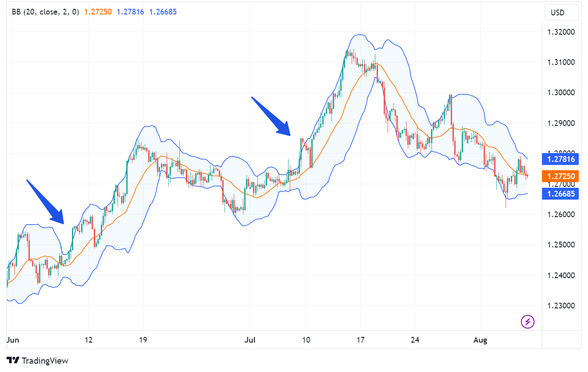Click the 10 date label on the time axis
This screenshot has width=588, height=372.
coord(306,340)
